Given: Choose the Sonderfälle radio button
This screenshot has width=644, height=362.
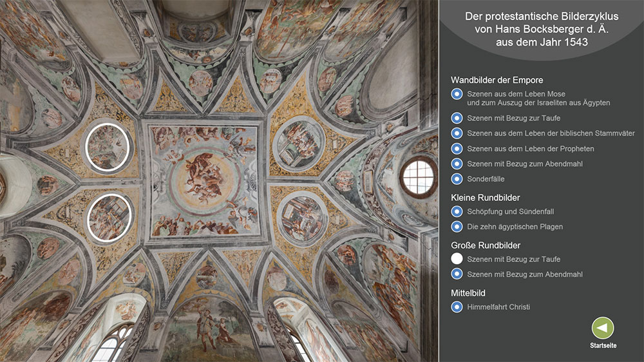Looking at the screenshot, I should (457, 179).
